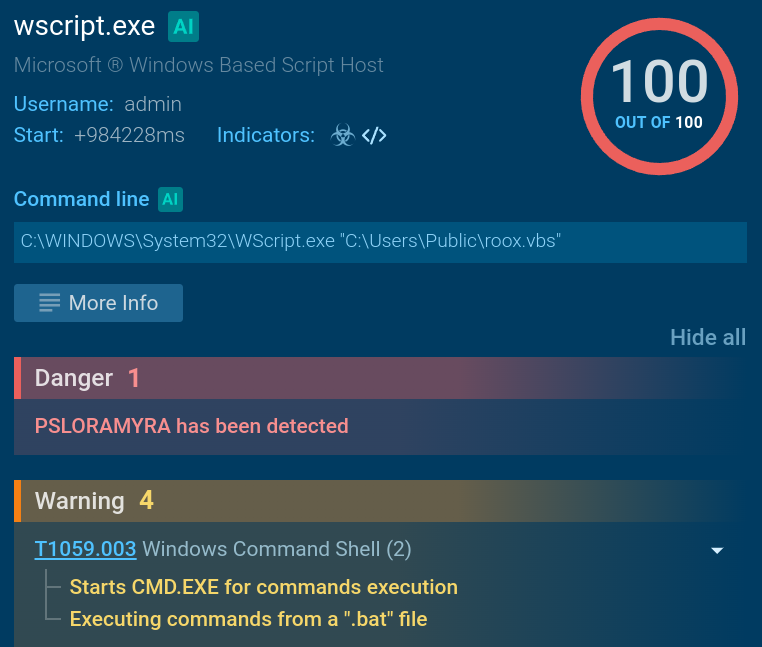Viewport: 762px width, 647px height.
Task: Click the Hide all link
Action: pos(707,337)
